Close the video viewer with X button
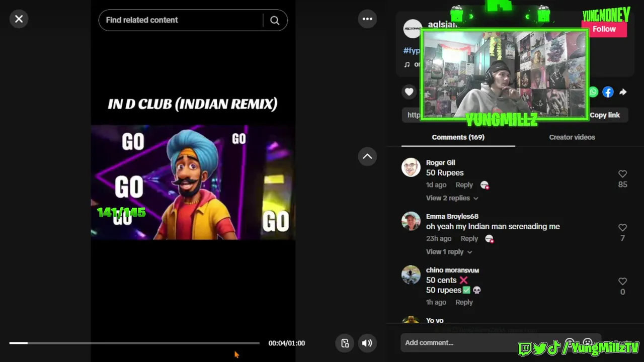The image size is (644, 362). (19, 19)
